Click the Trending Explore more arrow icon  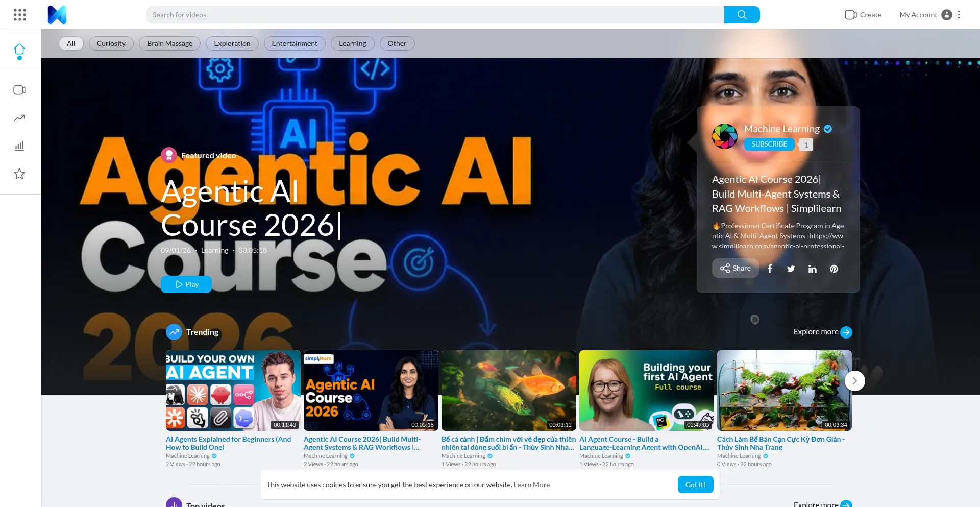tap(846, 332)
